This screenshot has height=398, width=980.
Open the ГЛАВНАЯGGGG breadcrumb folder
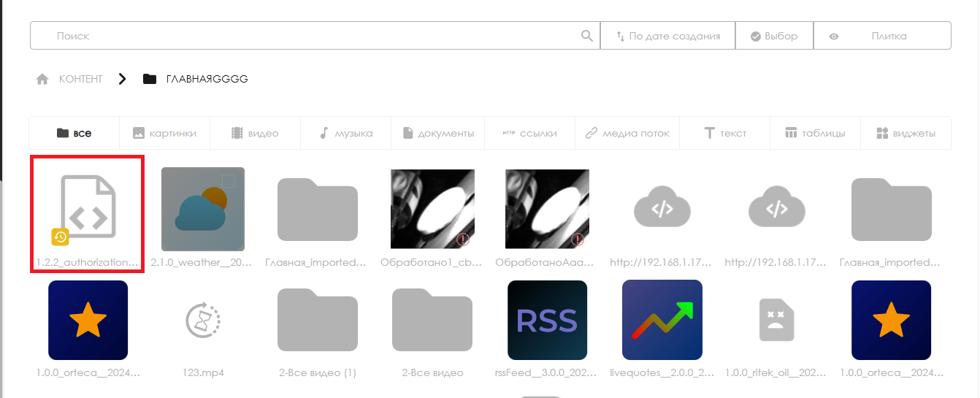coord(207,79)
